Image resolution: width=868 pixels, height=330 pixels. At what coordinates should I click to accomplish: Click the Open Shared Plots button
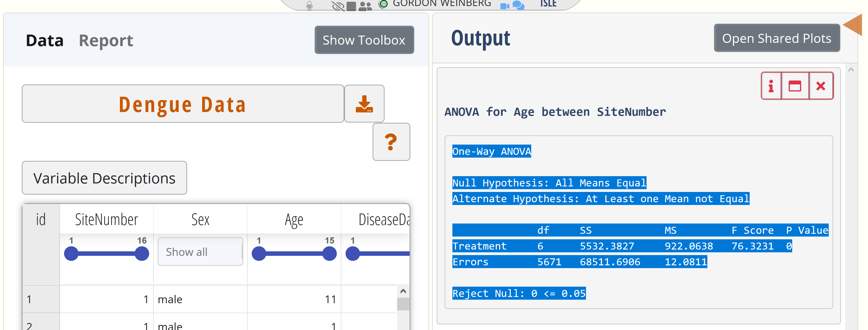click(x=776, y=39)
